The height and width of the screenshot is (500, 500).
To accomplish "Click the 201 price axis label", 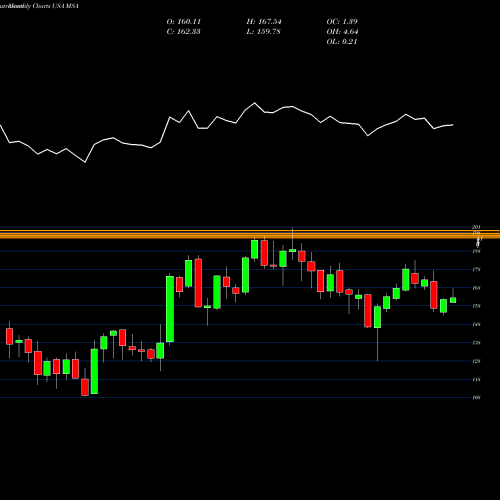I will tap(476, 227).
